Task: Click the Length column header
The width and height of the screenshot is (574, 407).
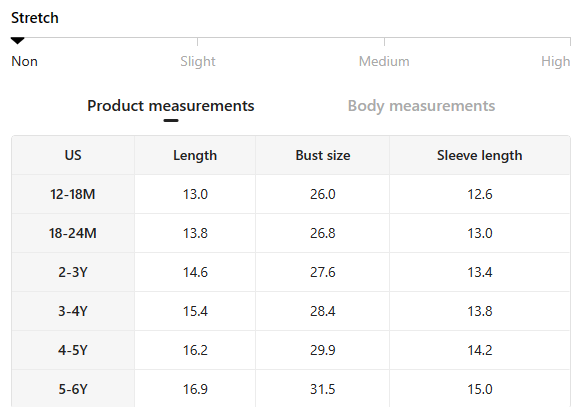Action: click(195, 156)
